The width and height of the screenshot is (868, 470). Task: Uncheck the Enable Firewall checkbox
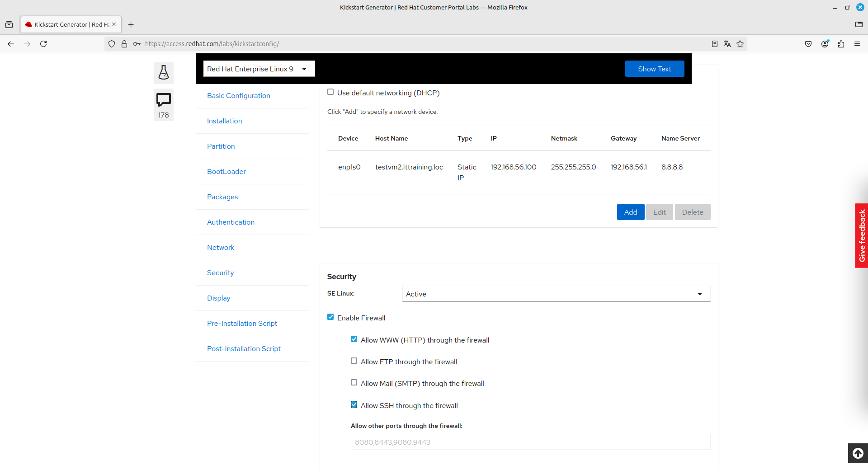(330, 317)
